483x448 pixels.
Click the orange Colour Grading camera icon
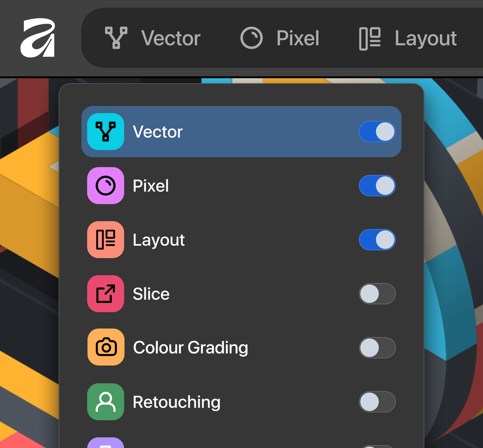(106, 347)
